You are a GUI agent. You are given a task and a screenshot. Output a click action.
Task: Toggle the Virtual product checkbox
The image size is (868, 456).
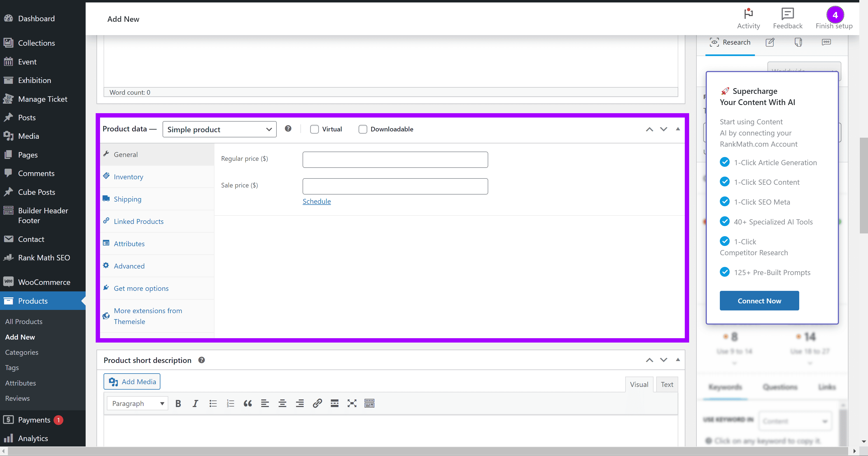tap(315, 129)
